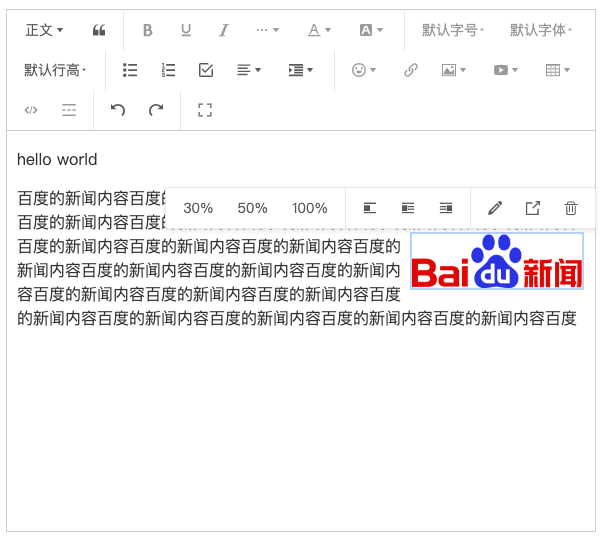
Task: Set image width to 100%
Action: pyautogui.click(x=310, y=208)
